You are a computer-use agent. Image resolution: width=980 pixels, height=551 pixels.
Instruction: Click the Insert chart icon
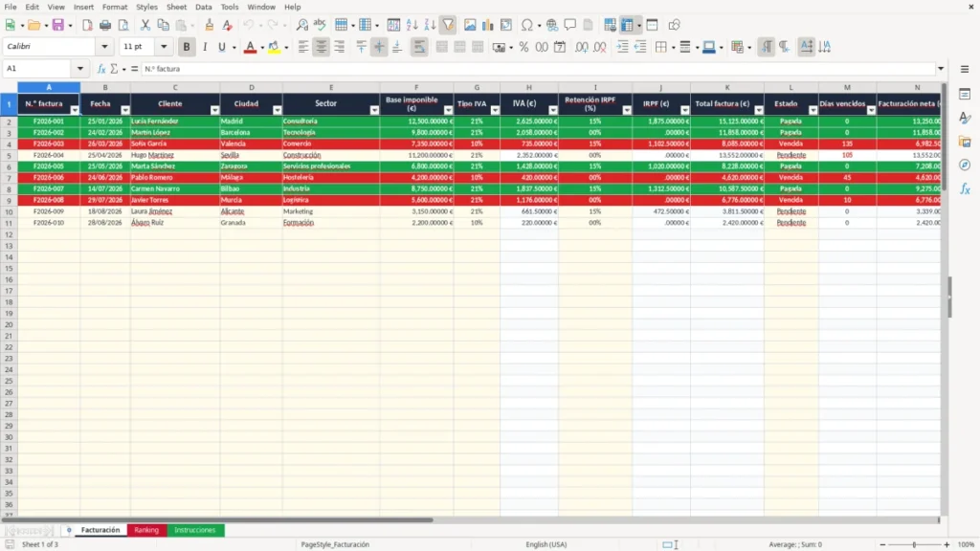tap(488, 25)
